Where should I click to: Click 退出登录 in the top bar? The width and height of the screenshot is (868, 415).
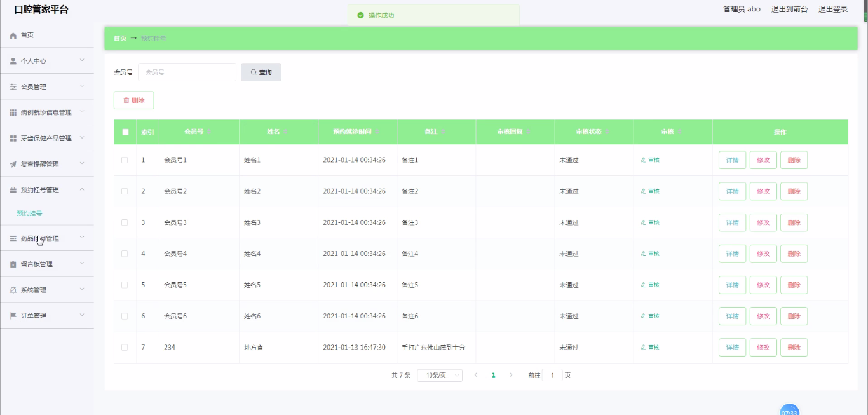[832, 10]
